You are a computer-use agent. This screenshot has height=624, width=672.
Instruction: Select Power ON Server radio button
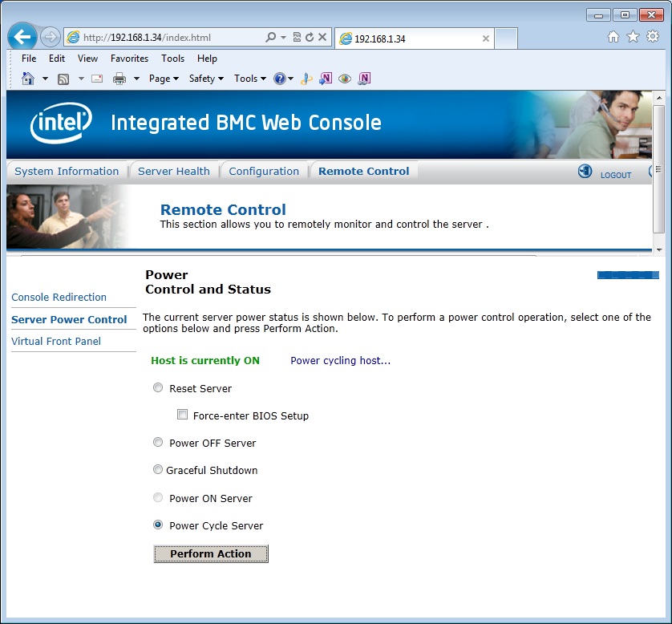[158, 497]
